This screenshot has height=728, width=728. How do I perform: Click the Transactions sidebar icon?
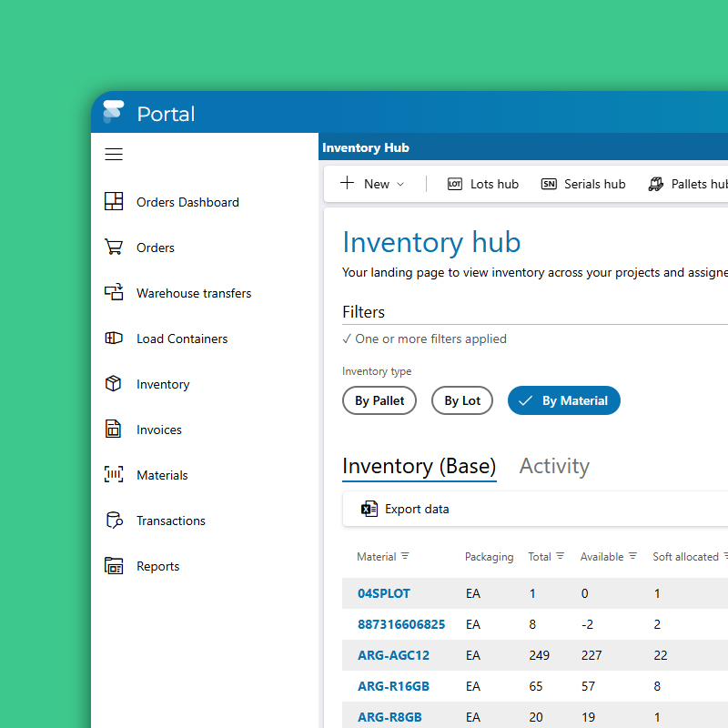(x=114, y=521)
